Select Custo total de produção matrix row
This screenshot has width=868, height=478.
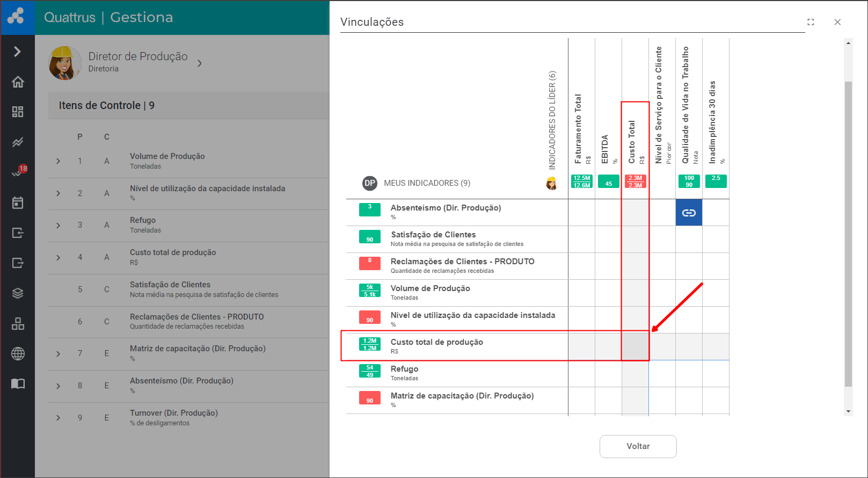point(436,346)
